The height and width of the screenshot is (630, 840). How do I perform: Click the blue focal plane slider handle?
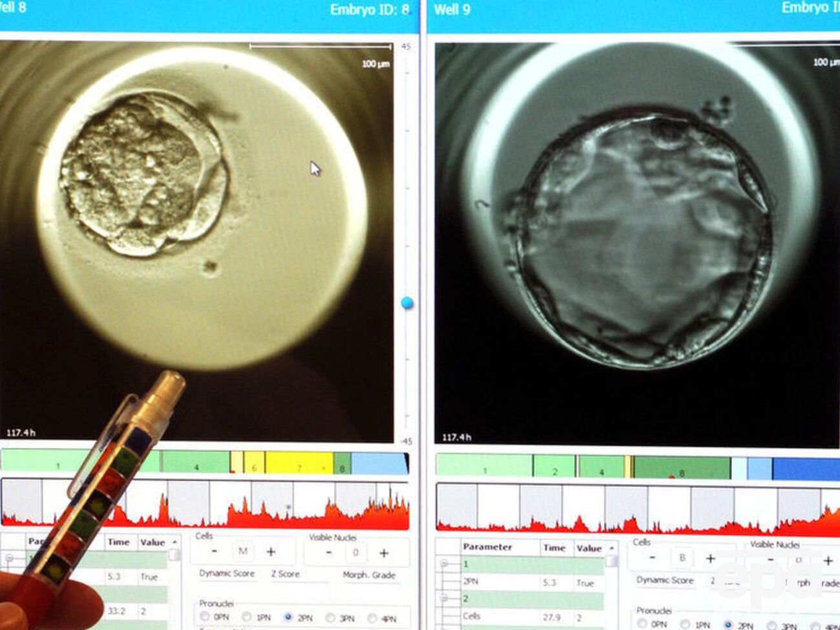pyautogui.click(x=407, y=302)
